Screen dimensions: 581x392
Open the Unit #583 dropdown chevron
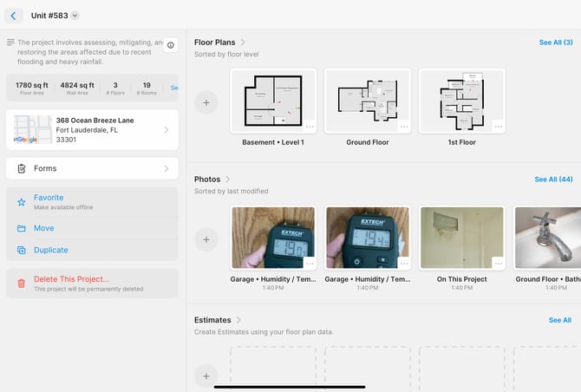75,16
